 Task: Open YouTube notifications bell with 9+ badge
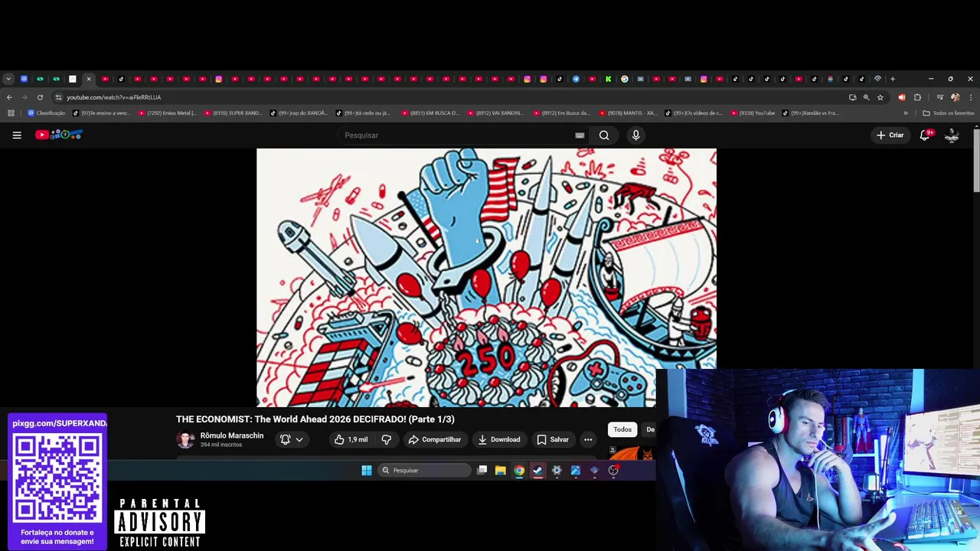click(x=925, y=135)
